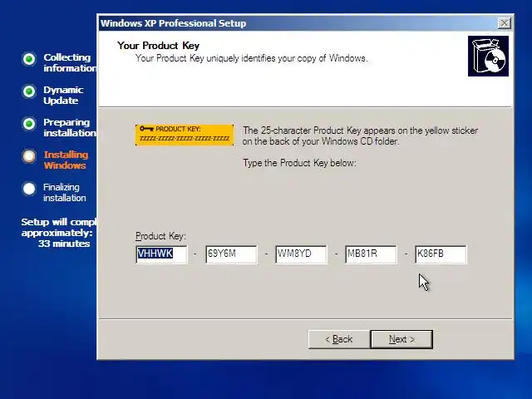Click the Dynamic Update step indicator

coord(29,91)
